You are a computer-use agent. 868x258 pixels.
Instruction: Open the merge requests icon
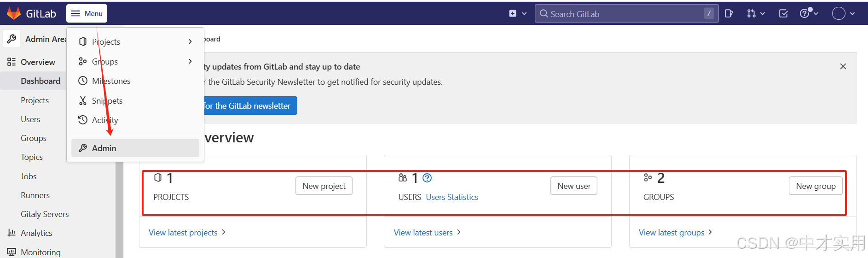tap(752, 13)
